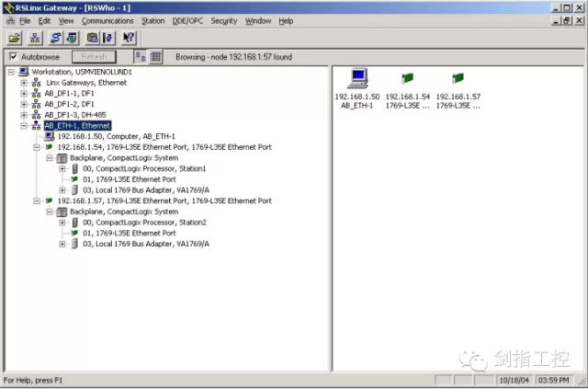The width and height of the screenshot is (588, 389).
Task: Expand the Linx Gateways, Ethernet node
Action: coord(24,83)
